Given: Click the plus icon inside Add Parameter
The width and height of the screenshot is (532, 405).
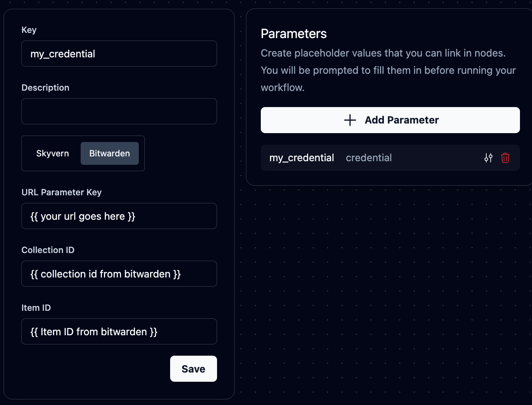Looking at the screenshot, I should pos(349,120).
